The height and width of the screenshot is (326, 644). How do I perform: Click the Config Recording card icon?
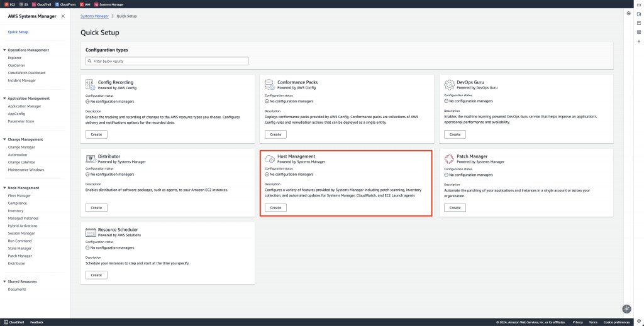[91, 84]
